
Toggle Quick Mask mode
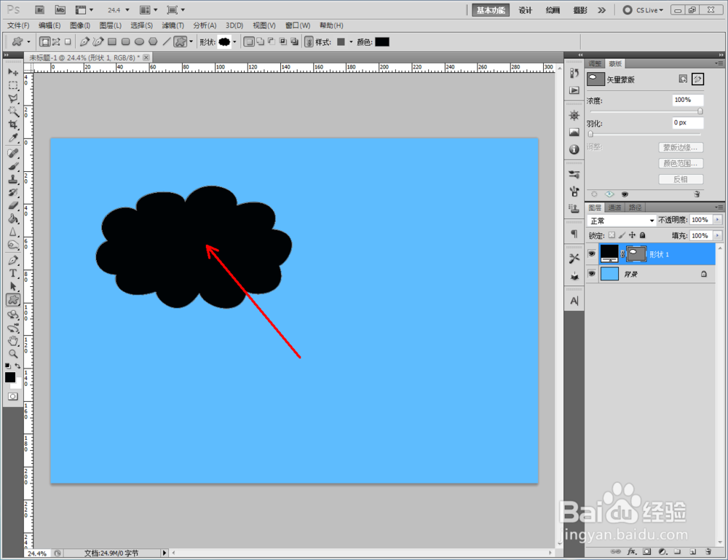pyautogui.click(x=13, y=397)
